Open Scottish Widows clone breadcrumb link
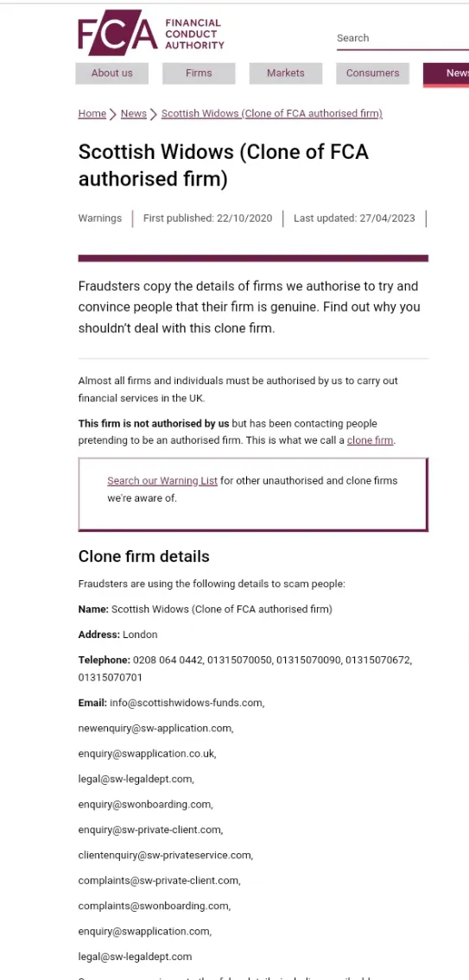This screenshot has width=469, height=980. click(271, 113)
